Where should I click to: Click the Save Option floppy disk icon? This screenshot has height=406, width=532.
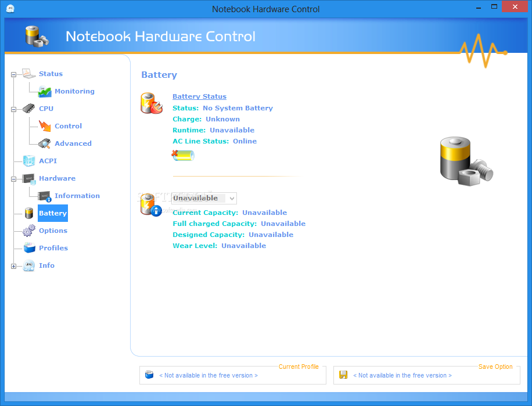[x=343, y=375]
